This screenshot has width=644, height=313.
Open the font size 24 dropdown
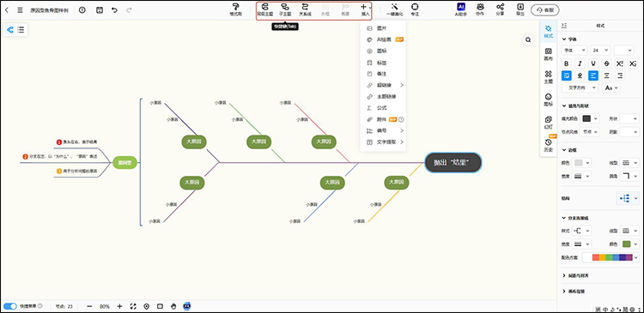pos(600,50)
